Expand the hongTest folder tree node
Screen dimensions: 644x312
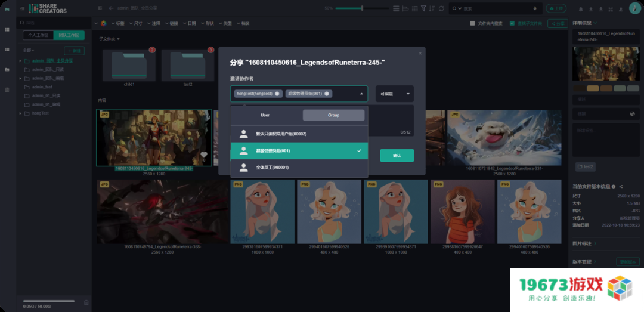pos(21,113)
